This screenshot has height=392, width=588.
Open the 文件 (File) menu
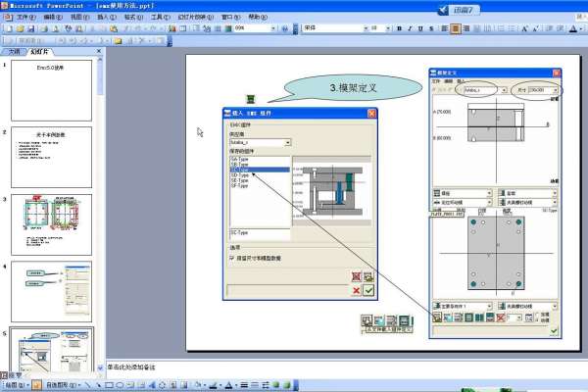point(25,18)
